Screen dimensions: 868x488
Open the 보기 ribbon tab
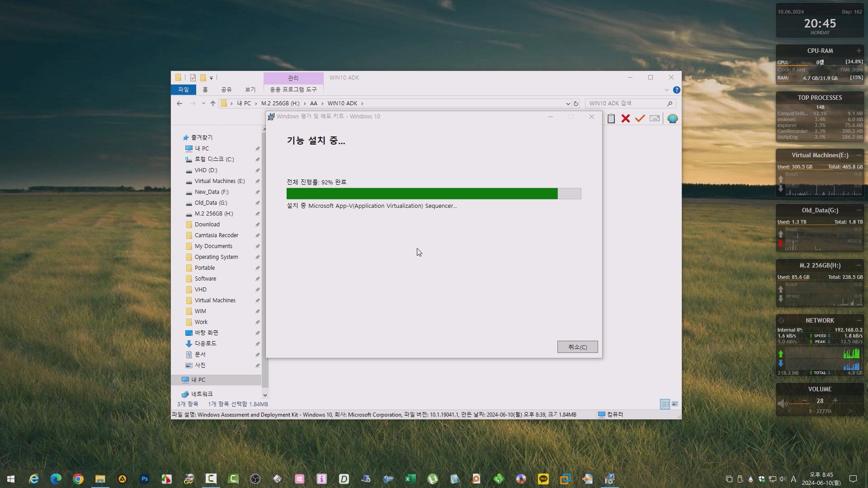click(250, 89)
